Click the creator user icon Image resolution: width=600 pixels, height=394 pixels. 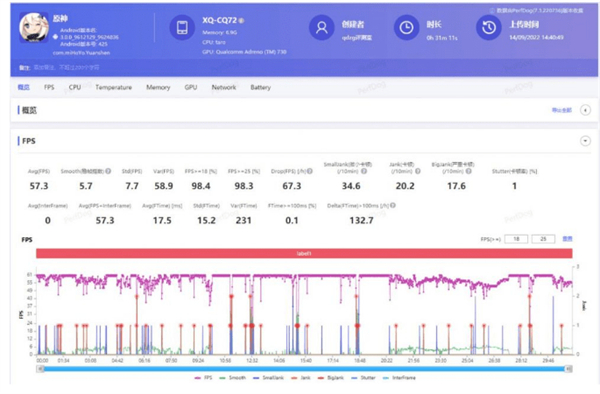[321, 28]
